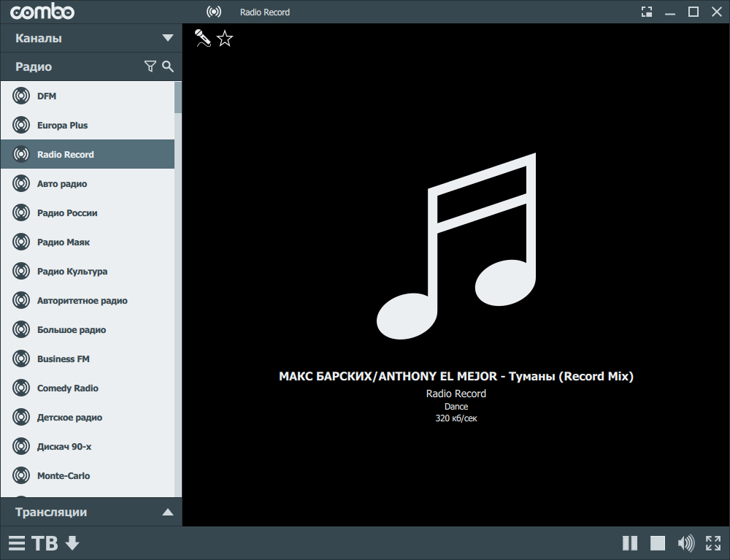This screenshot has height=560, width=730.
Task: Play Радио Маяк station
Action: [88, 242]
